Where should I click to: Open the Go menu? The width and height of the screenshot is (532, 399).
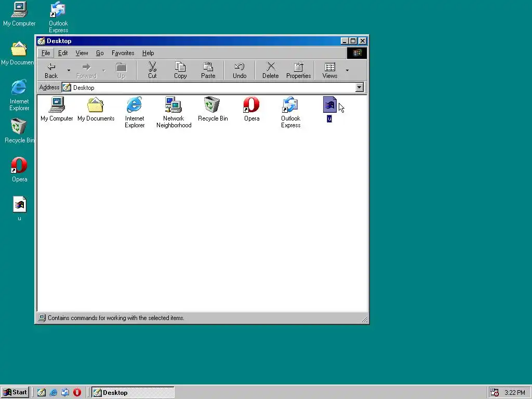[x=100, y=53]
